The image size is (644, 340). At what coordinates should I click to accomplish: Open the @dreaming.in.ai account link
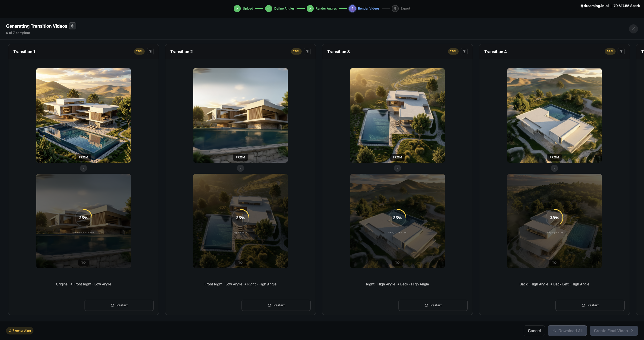click(594, 6)
